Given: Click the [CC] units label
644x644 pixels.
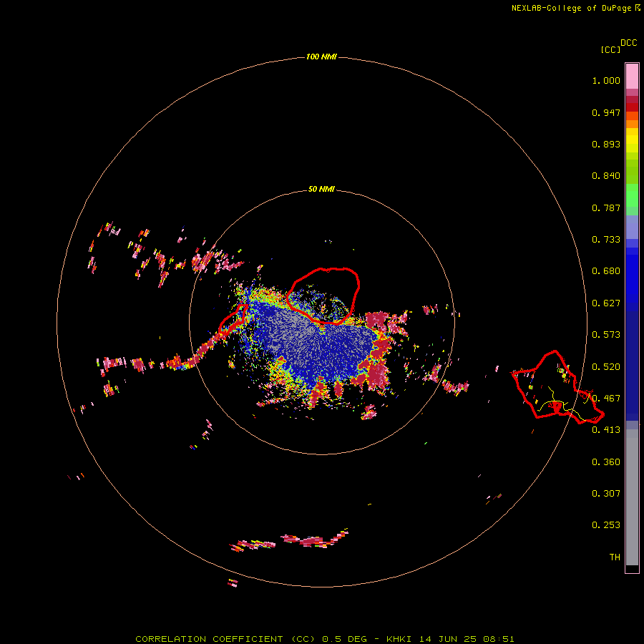Looking at the screenshot, I should point(610,49).
